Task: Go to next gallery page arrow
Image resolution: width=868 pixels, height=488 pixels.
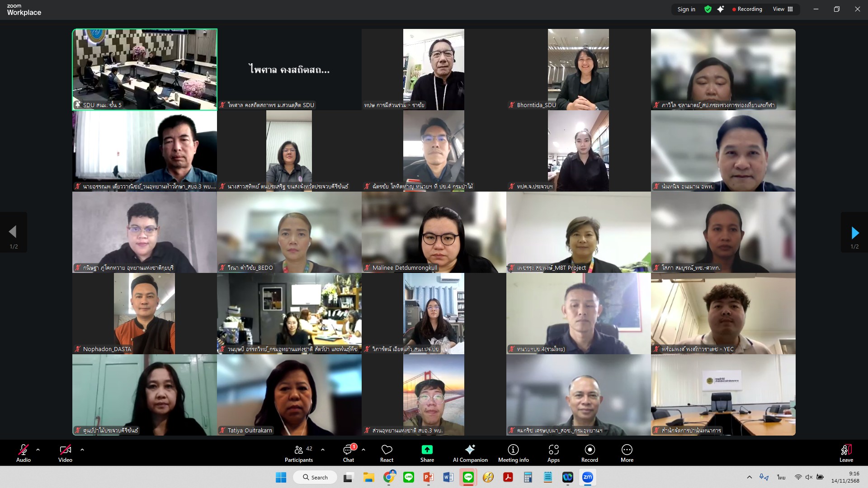Action: [854, 233]
